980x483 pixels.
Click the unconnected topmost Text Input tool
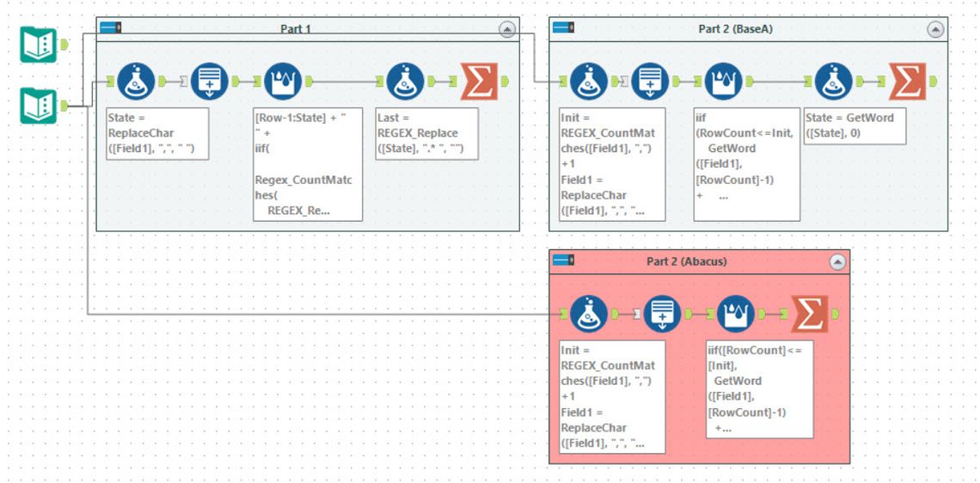pyautogui.click(x=39, y=45)
